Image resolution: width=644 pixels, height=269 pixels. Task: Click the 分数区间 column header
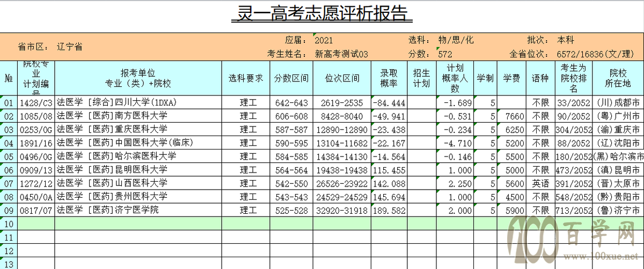tap(292, 78)
